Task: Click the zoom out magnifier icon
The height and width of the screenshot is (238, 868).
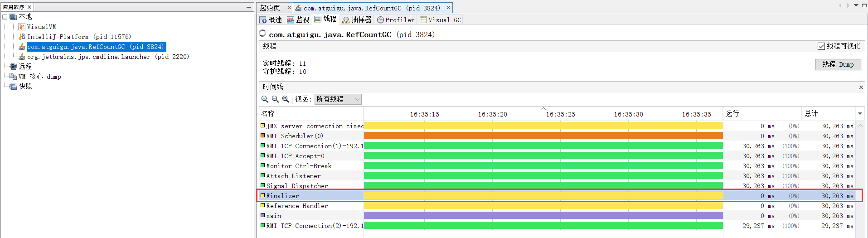Action: point(275,99)
